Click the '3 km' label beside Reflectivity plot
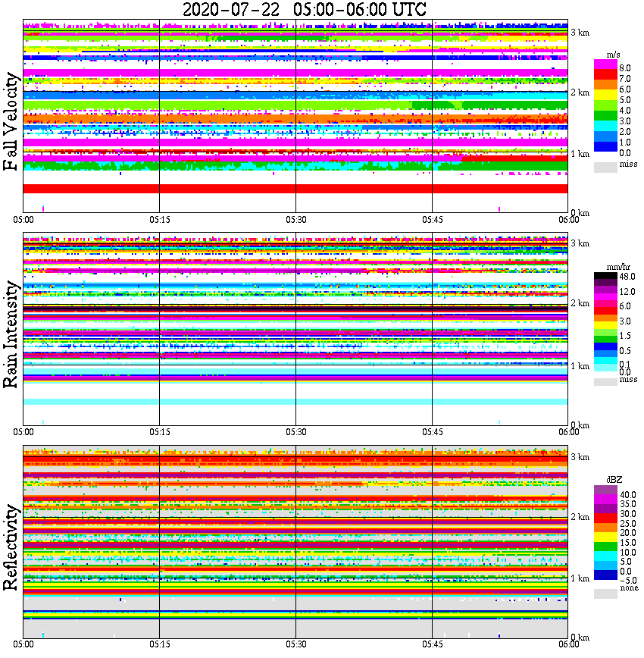 coord(580,457)
